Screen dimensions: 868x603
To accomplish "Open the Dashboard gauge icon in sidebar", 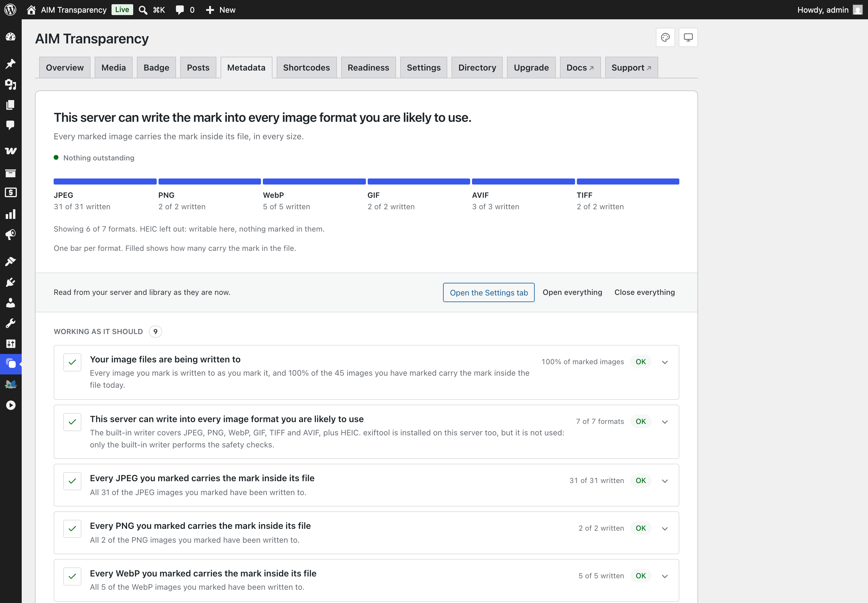I will [11, 37].
